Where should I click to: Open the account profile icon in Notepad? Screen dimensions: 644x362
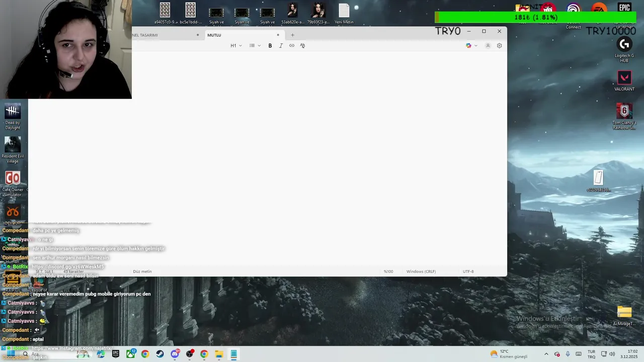pyautogui.click(x=488, y=46)
